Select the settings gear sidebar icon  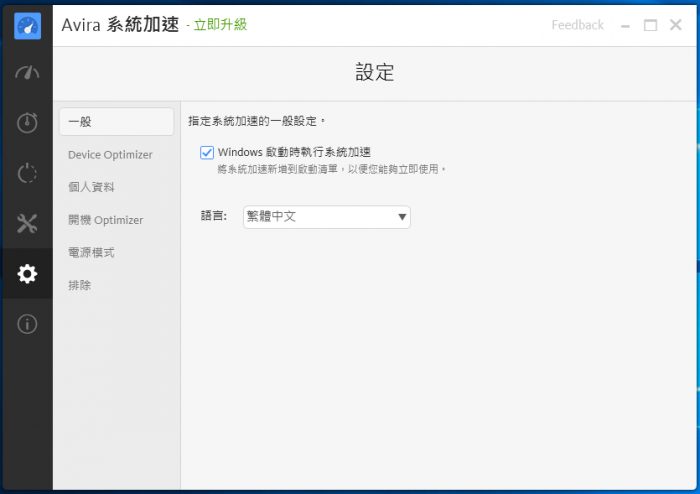tap(27, 274)
